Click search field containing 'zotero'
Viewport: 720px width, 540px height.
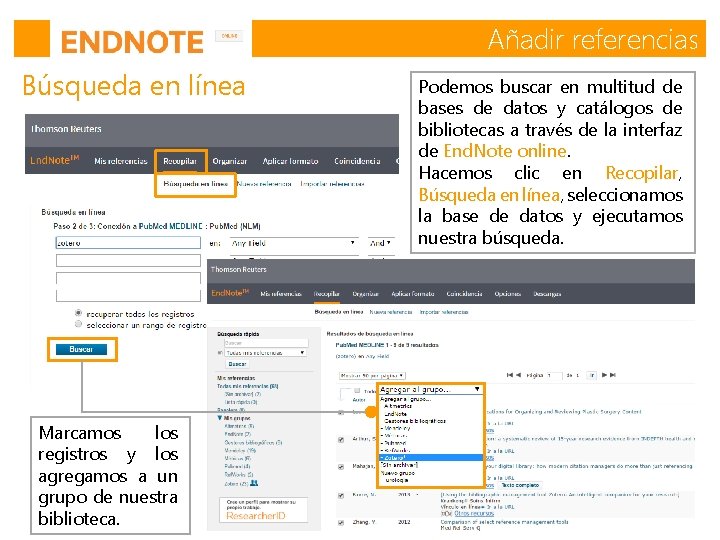point(128,243)
